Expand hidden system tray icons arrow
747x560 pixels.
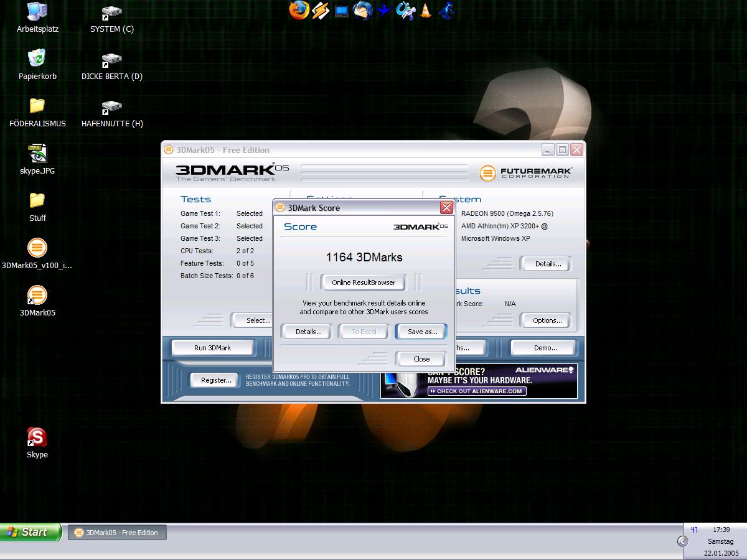(x=683, y=541)
